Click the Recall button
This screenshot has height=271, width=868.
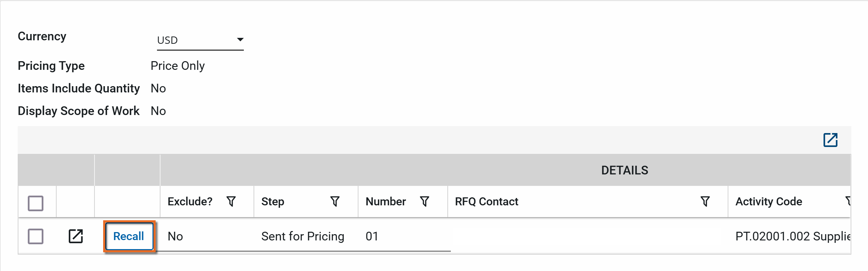[x=129, y=236]
